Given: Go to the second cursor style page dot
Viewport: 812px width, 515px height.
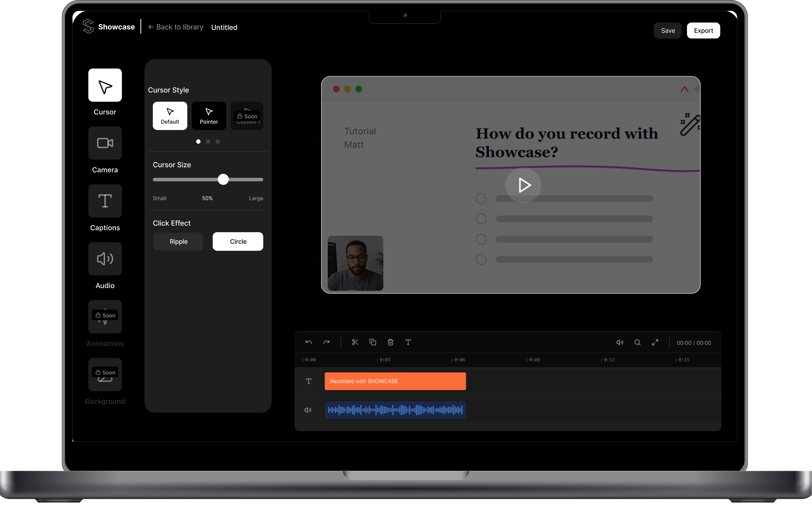Looking at the screenshot, I should pos(208,142).
